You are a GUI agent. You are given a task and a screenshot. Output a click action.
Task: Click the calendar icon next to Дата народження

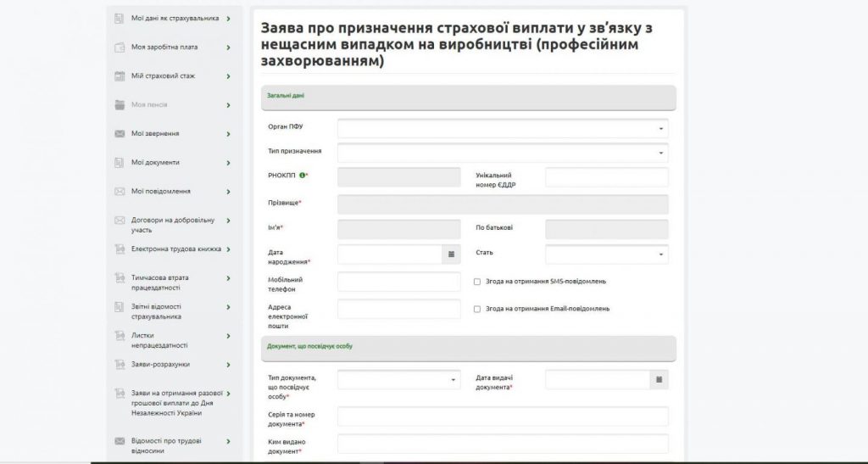[x=451, y=254]
